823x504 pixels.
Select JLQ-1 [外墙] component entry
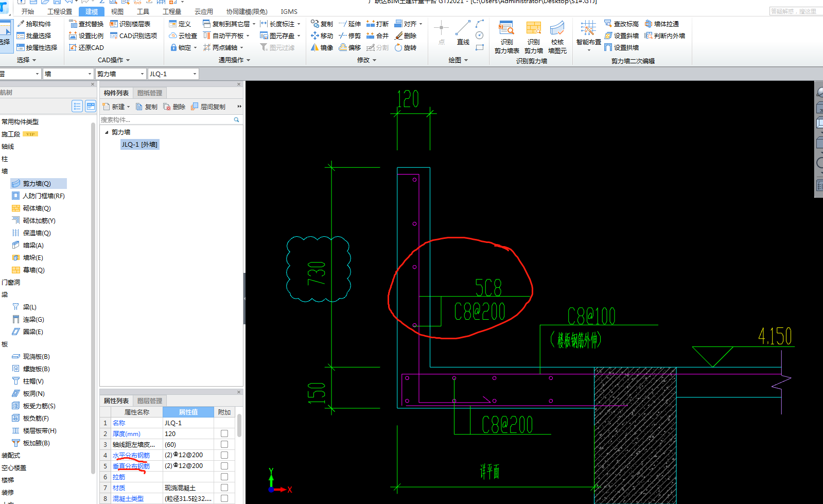[x=139, y=145]
